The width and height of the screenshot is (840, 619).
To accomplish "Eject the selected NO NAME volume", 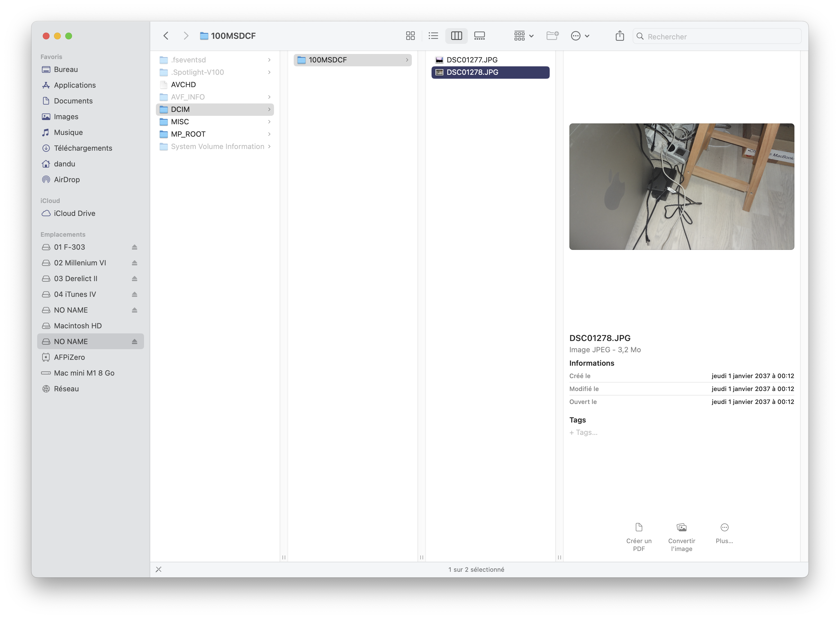I will pos(134,341).
